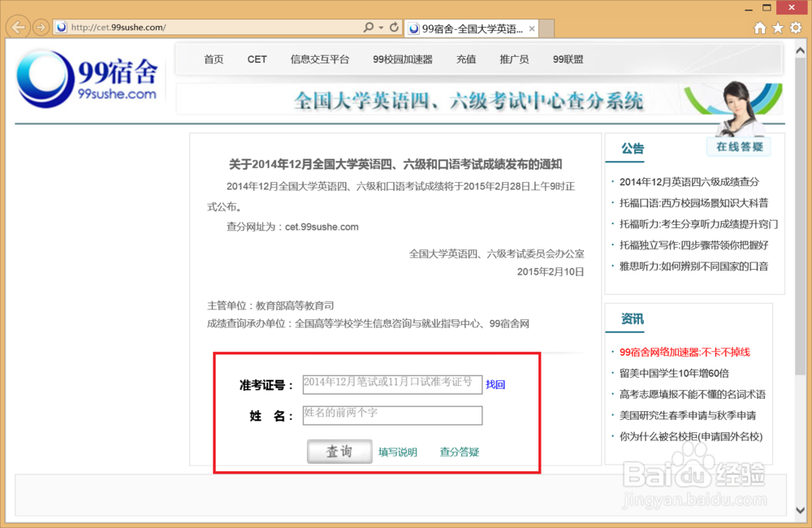
Task: Open 托福听力:考生分享听力成绩提升窍门 link
Action: pos(698,224)
